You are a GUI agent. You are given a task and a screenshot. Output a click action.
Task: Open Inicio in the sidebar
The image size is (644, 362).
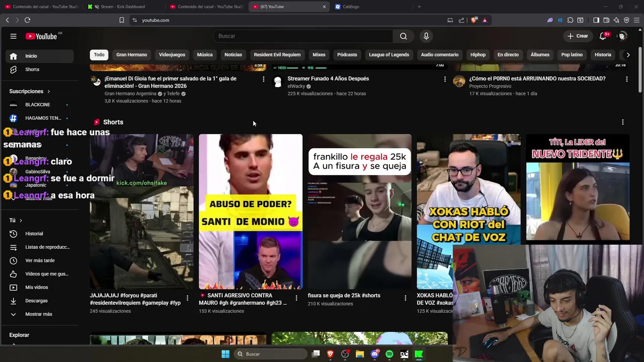[x=39, y=56]
